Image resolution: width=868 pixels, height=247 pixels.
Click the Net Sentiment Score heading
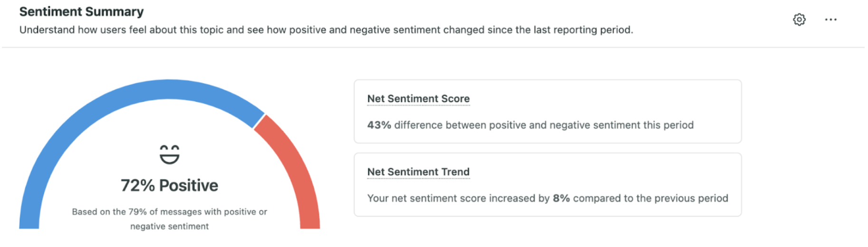click(418, 99)
